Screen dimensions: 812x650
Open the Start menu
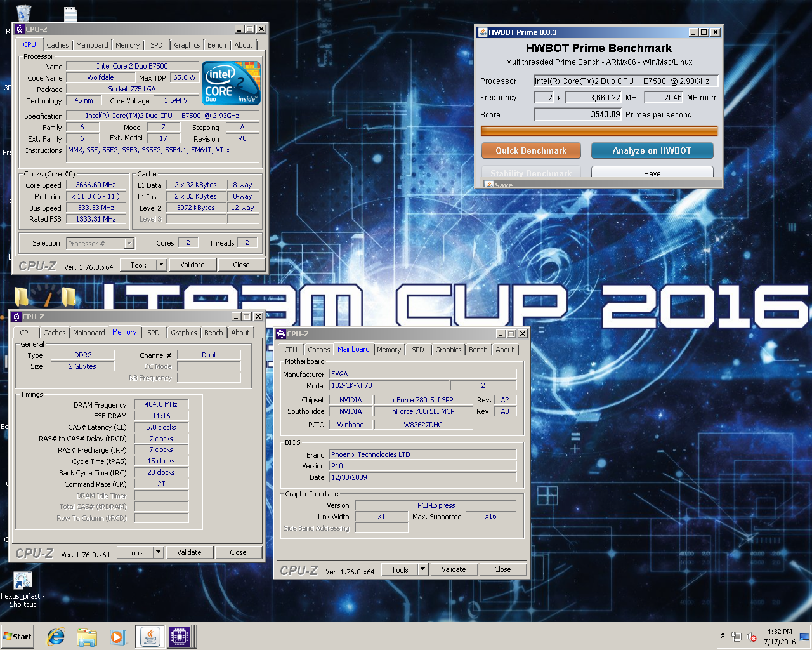coord(17,637)
